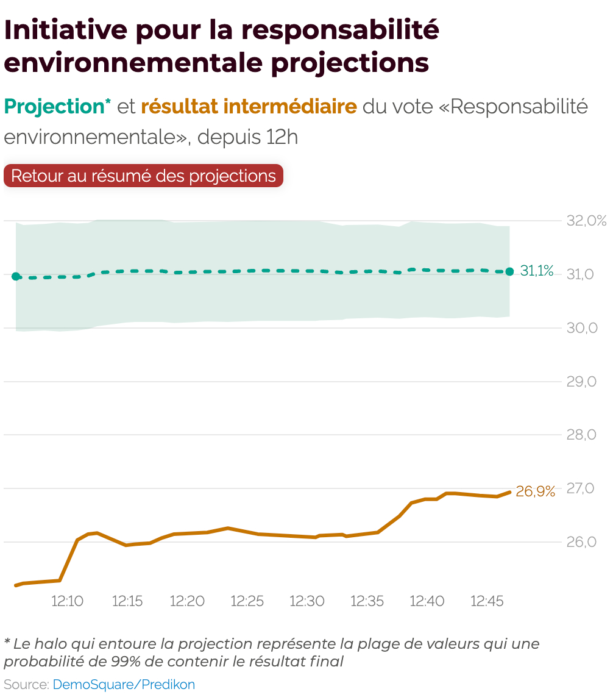The width and height of the screenshot is (613, 700).
Task: Click the 12:20 time axis label
Action: [x=187, y=602]
